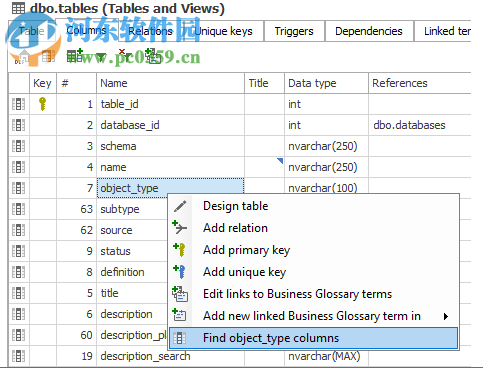Switch to the Table tab
483x372 pixels.
[32, 31]
